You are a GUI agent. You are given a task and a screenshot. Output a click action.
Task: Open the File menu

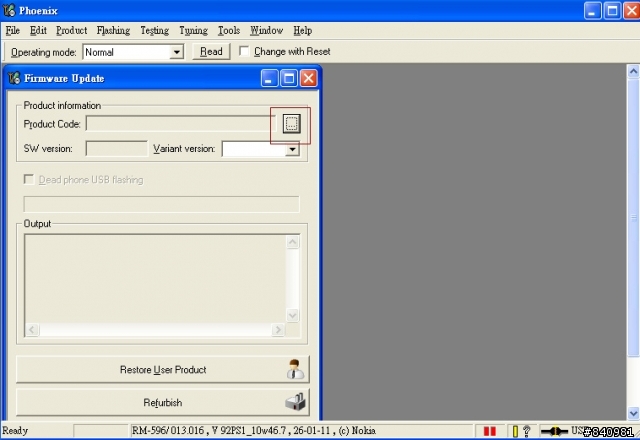pos(13,31)
